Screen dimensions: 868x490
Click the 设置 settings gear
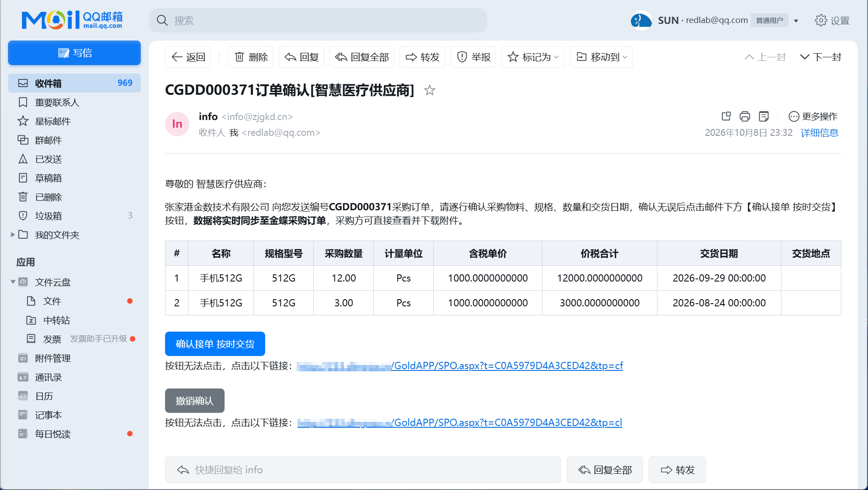[832, 20]
